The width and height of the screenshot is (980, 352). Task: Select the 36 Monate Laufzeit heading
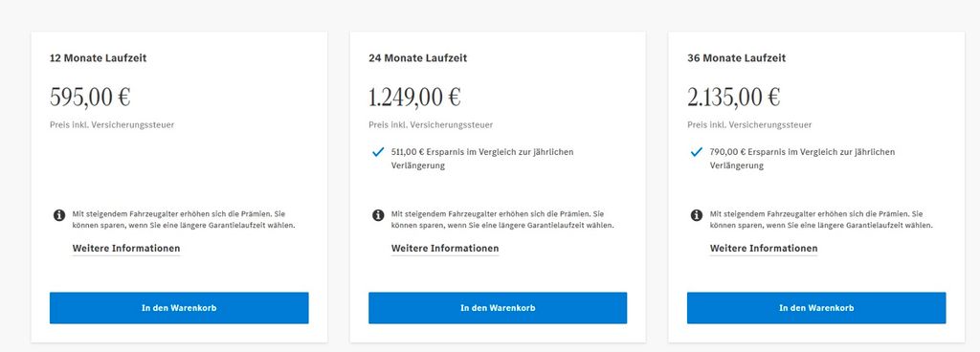[x=736, y=58]
